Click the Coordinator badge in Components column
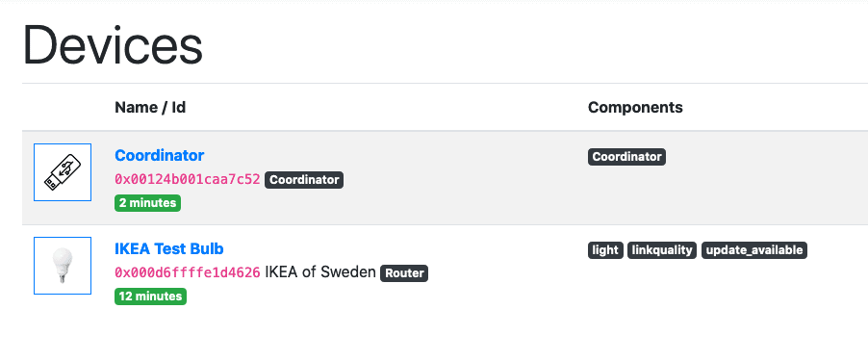Image resolution: width=868 pixels, height=361 pixels. [626, 157]
